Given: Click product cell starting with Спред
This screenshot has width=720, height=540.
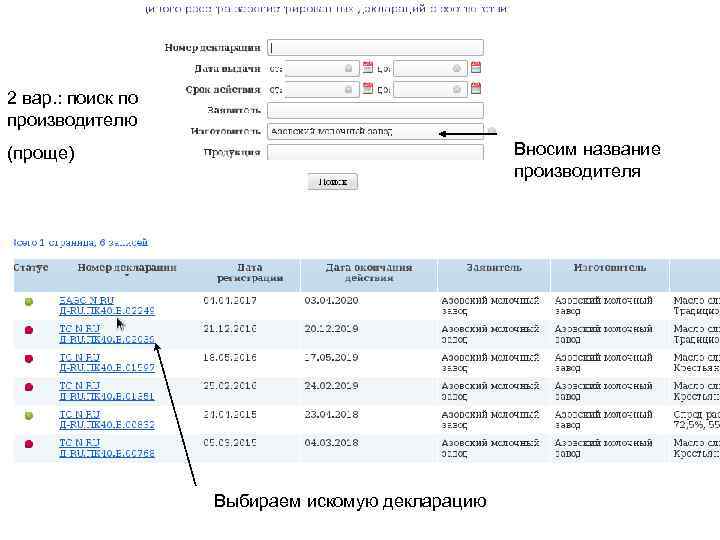Looking at the screenshot, I should coord(696,420).
